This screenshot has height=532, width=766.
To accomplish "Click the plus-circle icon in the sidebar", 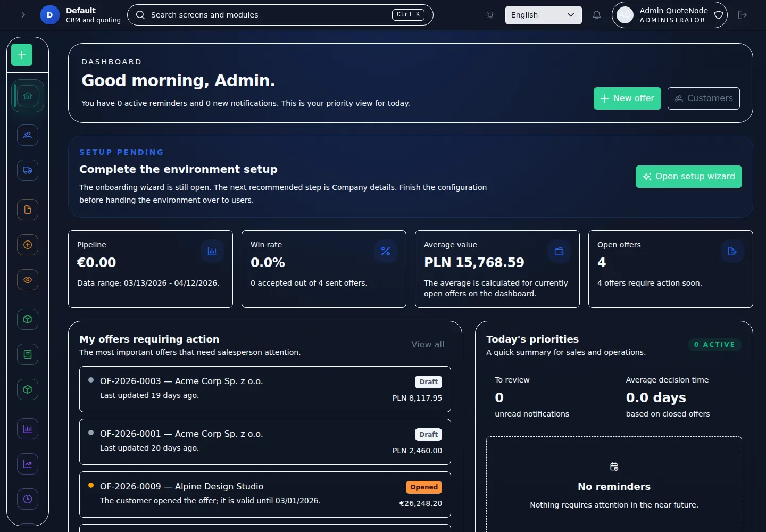I will [x=27, y=245].
